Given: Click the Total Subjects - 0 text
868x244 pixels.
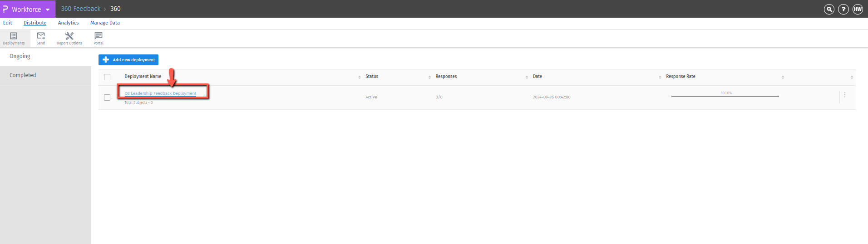Looking at the screenshot, I should pos(138,102).
